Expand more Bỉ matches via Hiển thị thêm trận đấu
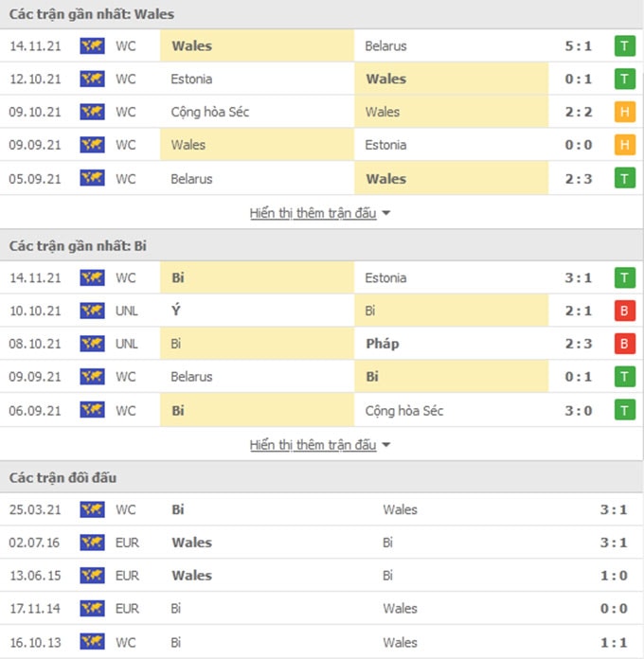The image size is (644, 659). (313, 445)
